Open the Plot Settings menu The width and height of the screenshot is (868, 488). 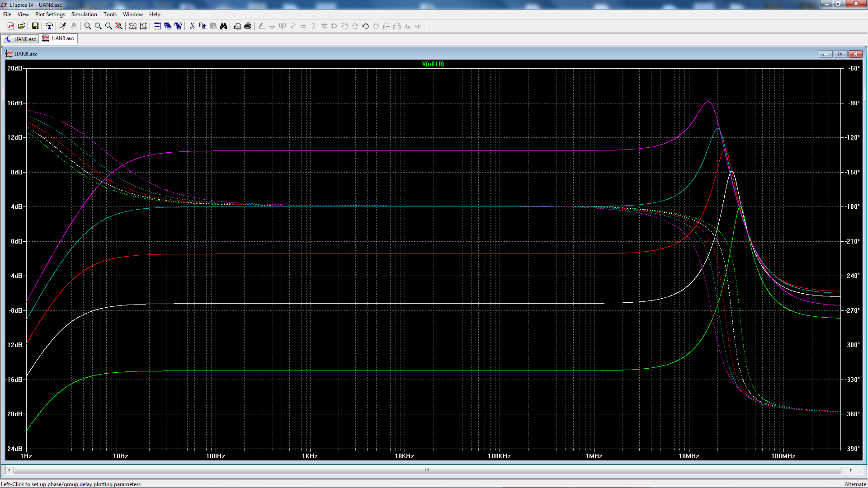point(50,14)
